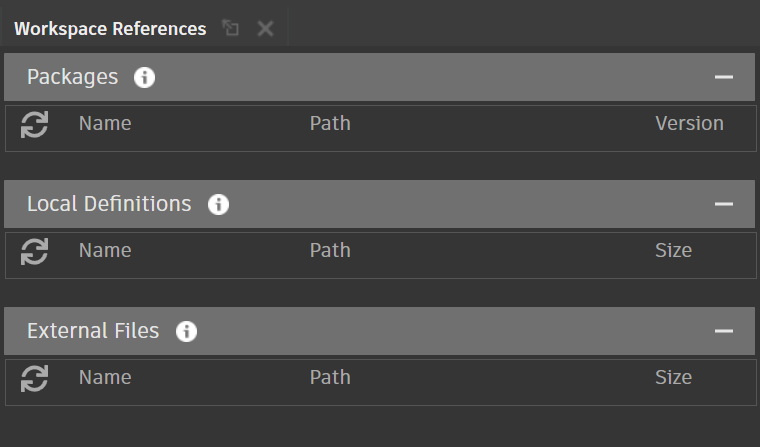The height and width of the screenshot is (447, 760).
Task: Collapse the External Files section
Action: click(724, 331)
